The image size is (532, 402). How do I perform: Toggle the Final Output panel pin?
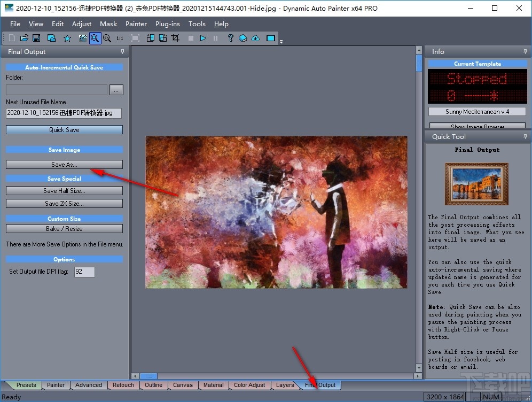122,51
